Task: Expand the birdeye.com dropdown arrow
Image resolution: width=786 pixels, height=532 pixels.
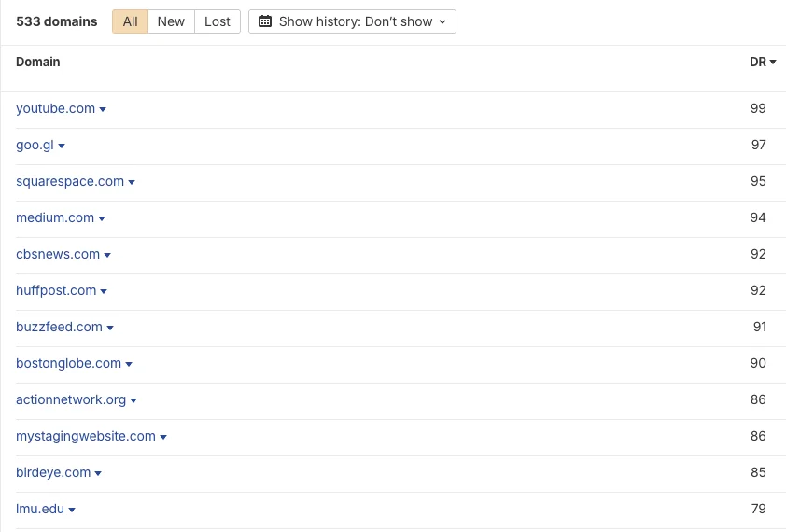Action: pyautogui.click(x=98, y=473)
